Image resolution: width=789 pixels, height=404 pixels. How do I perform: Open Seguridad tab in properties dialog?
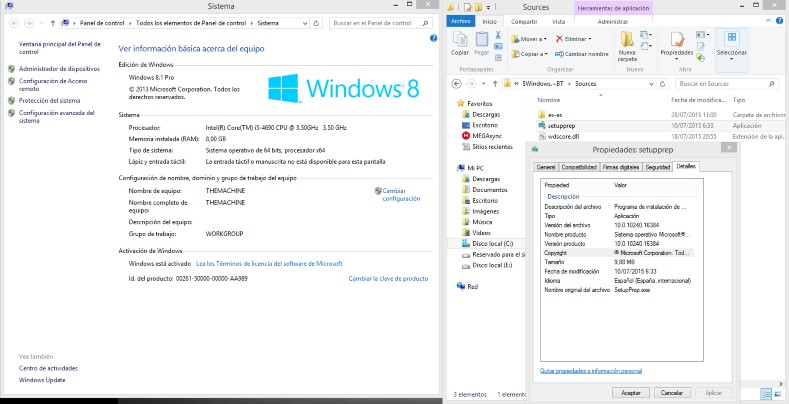pos(658,167)
